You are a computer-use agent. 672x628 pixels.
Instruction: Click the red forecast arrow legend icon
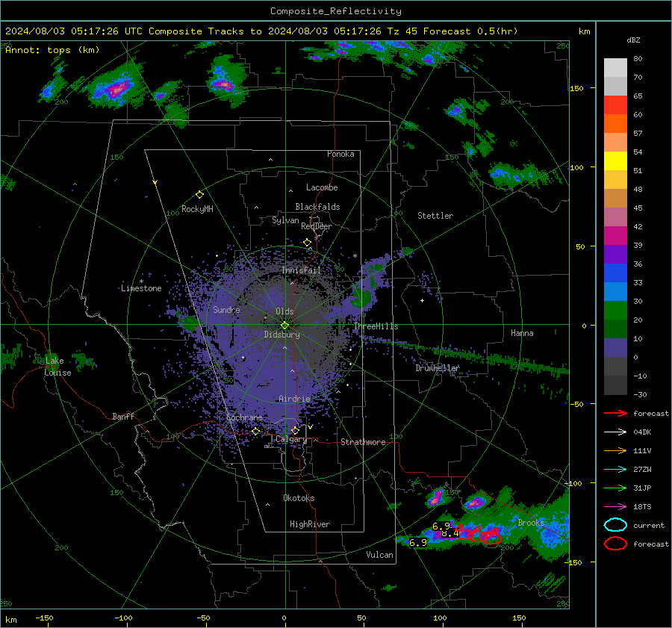click(x=615, y=413)
